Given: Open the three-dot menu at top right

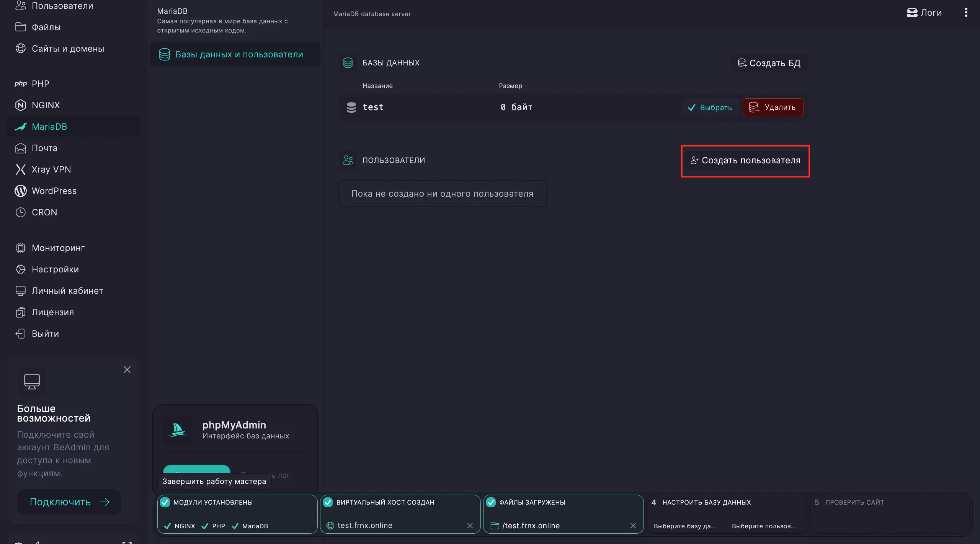Looking at the screenshot, I should (x=966, y=12).
